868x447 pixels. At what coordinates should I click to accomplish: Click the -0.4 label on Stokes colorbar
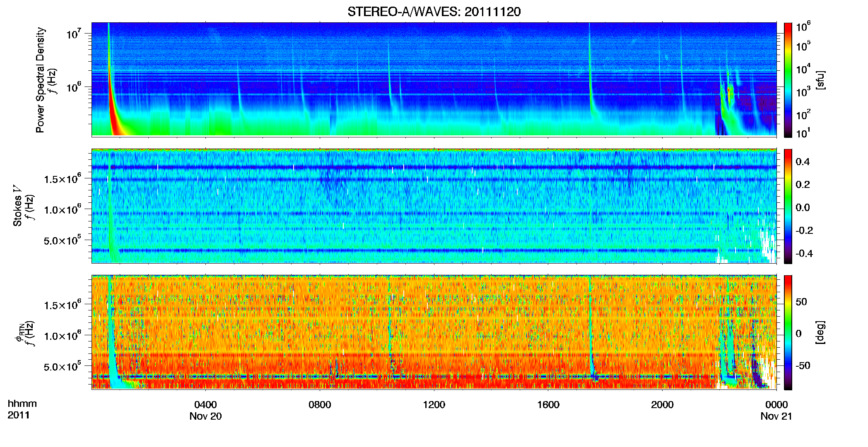805,253
